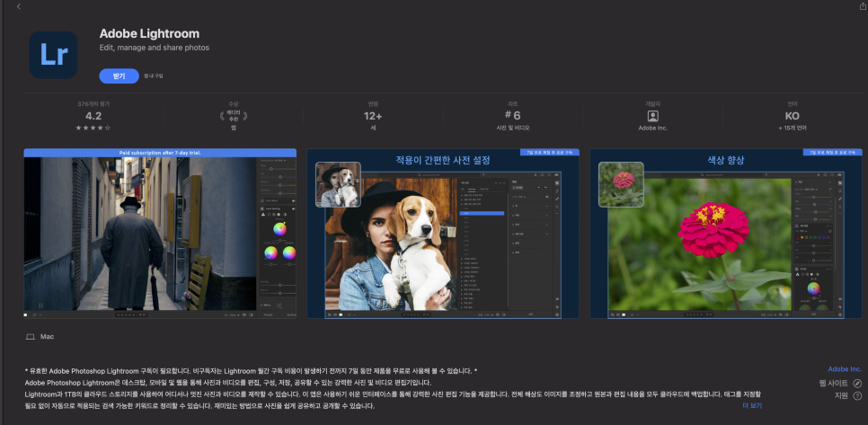Open the 지원 support link
Image resolution: width=868 pixels, height=425 pixels.
[841, 395]
